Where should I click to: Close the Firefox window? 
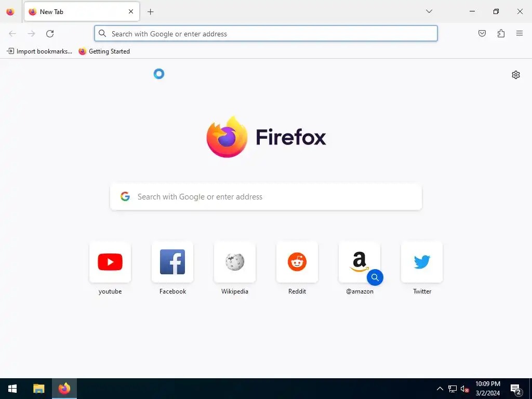tap(520, 11)
